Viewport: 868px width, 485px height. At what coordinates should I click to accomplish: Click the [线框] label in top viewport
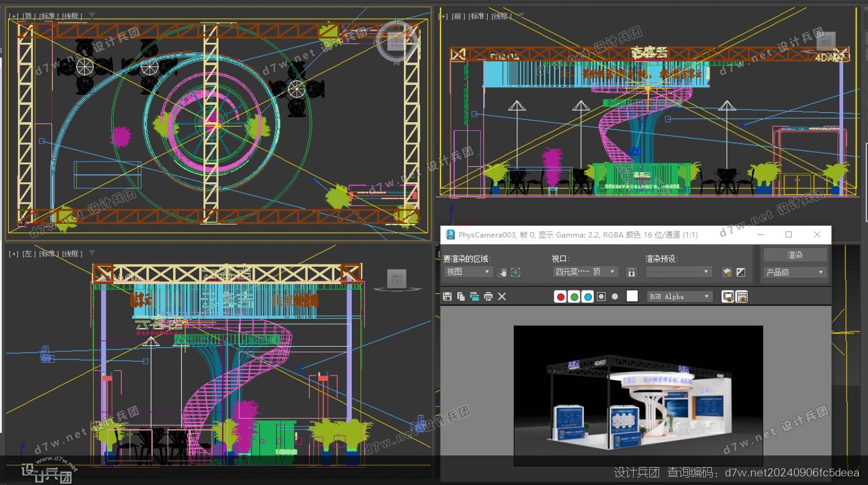coord(72,16)
